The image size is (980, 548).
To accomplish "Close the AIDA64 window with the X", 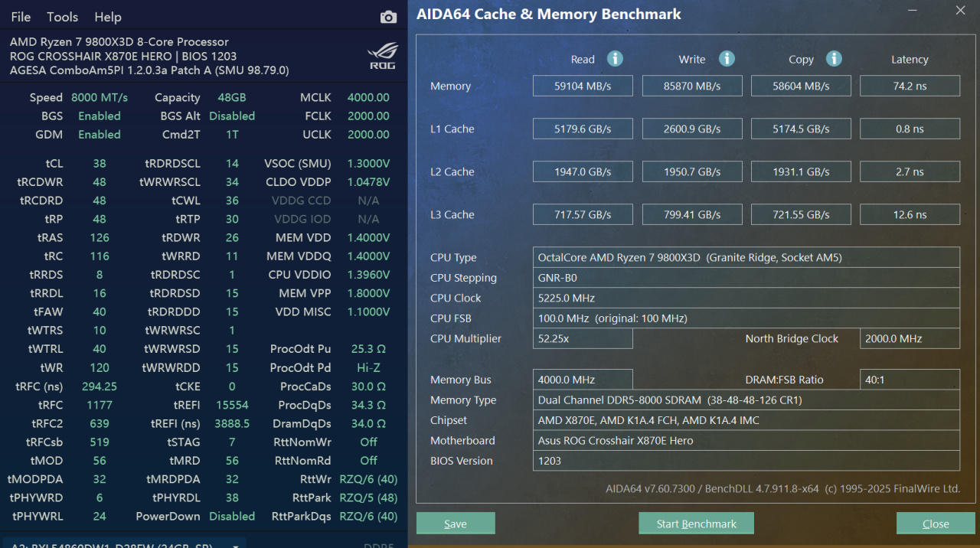I will pos(960,10).
